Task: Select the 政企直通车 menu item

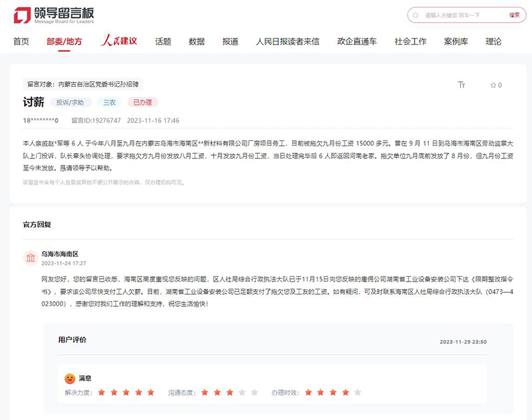Action: point(356,41)
